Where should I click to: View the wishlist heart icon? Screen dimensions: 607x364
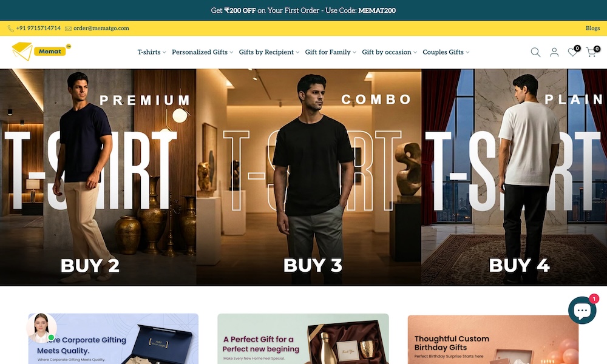(x=574, y=52)
